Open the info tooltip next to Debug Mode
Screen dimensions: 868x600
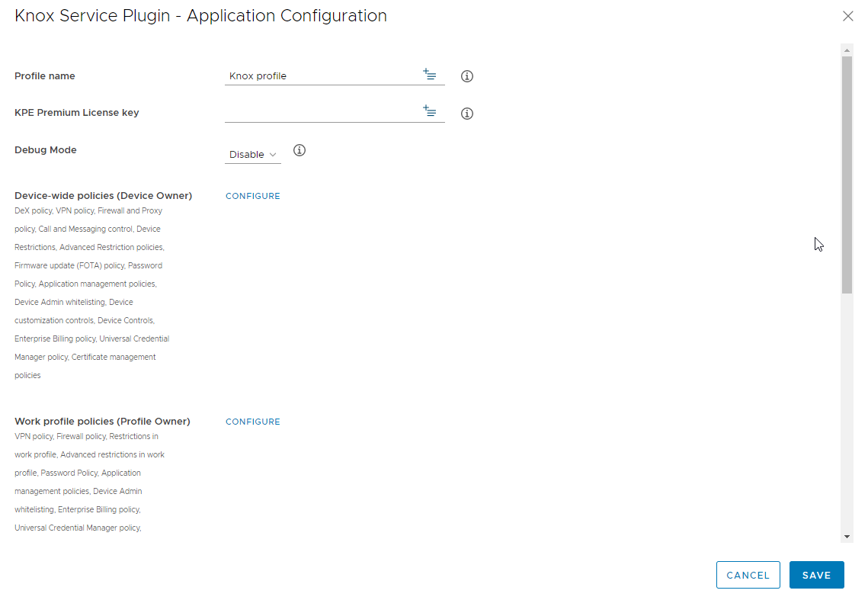[x=299, y=150]
